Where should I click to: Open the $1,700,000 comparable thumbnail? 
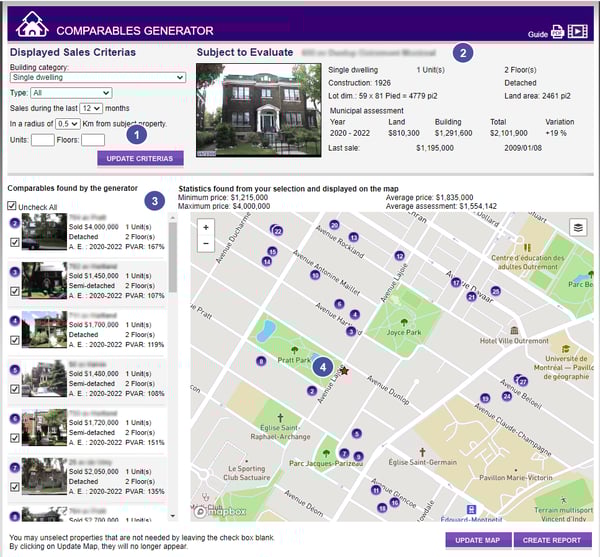[x=44, y=330]
